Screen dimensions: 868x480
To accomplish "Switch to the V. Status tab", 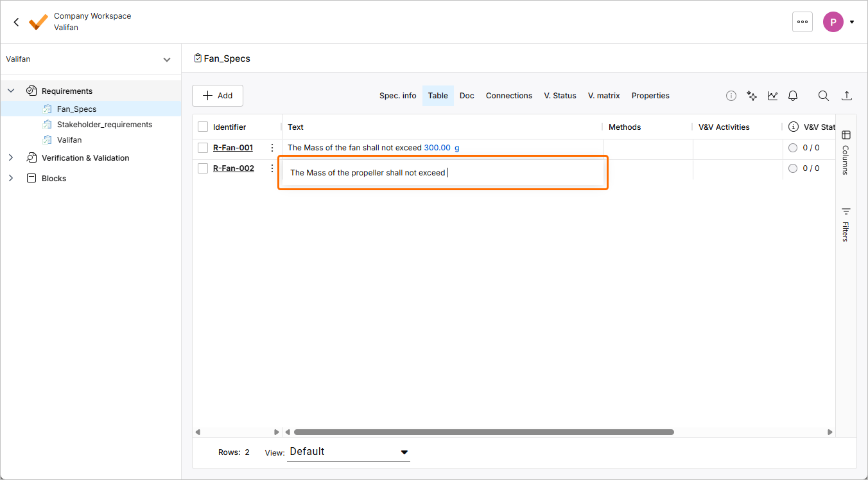I will click(x=560, y=96).
